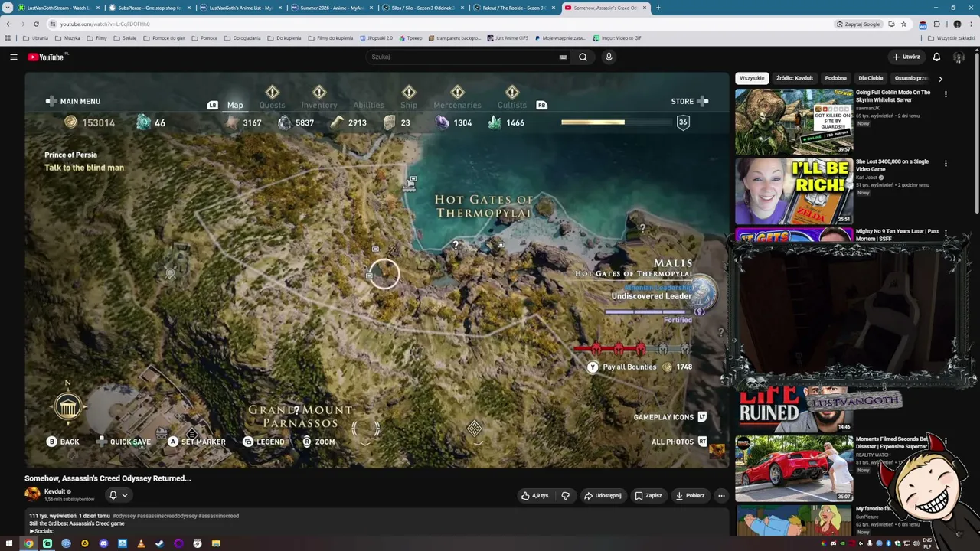Open the YouTube hamburger guide menu
980x551 pixels.
click(14, 57)
